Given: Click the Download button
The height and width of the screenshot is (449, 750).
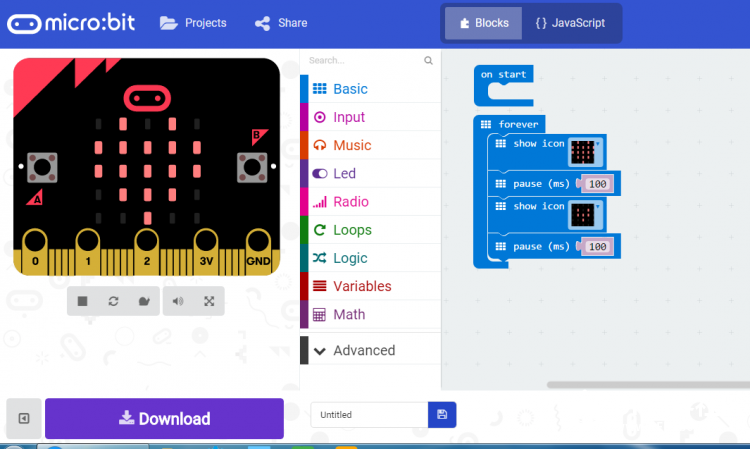Looking at the screenshot, I should 165,418.
